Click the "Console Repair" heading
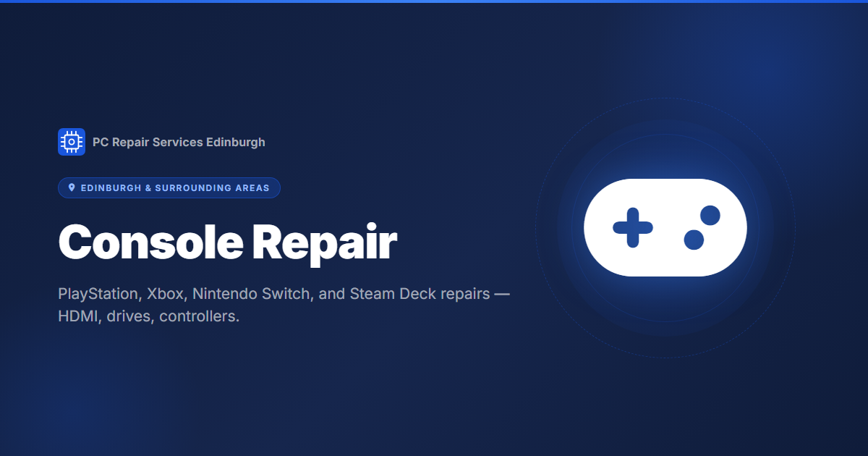The height and width of the screenshot is (456, 868). pos(227,242)
